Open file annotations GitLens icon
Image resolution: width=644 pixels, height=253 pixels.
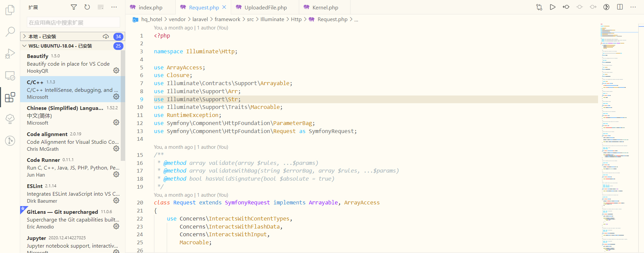[x=606, y=7]
